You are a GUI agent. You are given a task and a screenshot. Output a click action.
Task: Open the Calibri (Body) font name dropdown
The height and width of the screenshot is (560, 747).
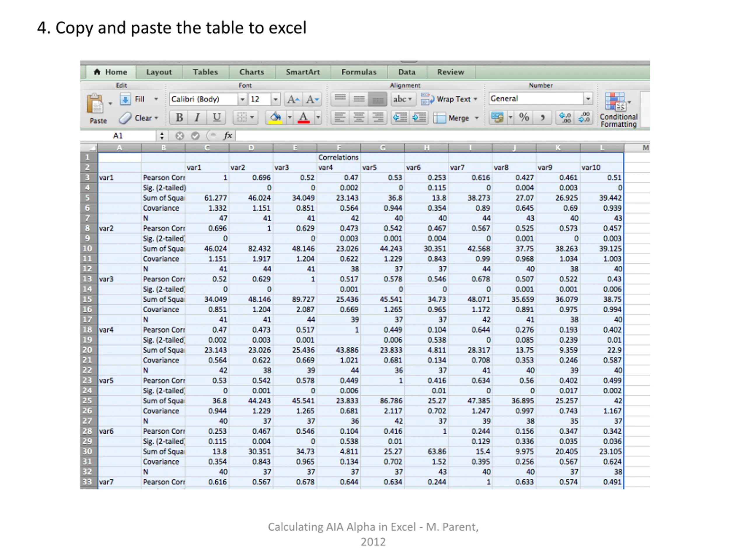[242, 99]
